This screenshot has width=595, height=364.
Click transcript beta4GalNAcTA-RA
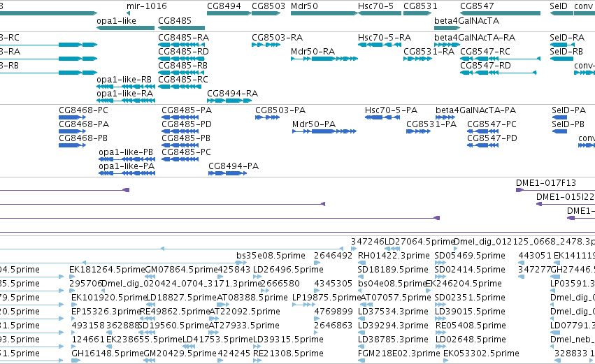click(x=447, y=45)
